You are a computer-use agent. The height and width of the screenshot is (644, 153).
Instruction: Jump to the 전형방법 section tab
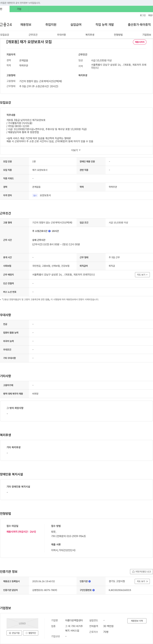pyautogui.click(x=118, y=35)
